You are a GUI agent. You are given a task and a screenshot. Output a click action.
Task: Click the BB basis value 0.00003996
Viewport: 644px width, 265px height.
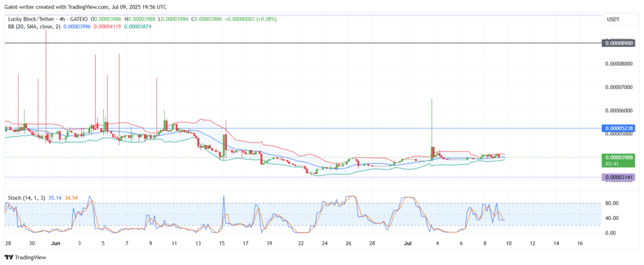pyautogui.click(x=77, y=26)
